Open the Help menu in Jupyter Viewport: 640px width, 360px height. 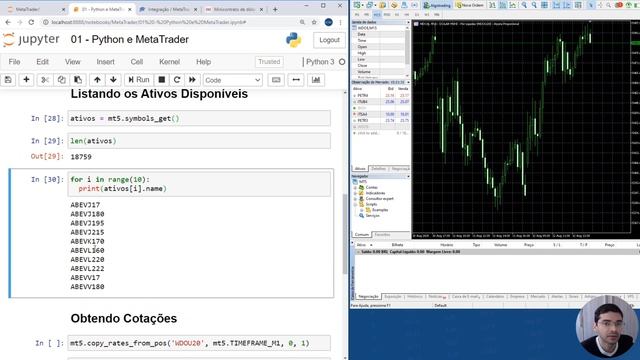point(203,62)
